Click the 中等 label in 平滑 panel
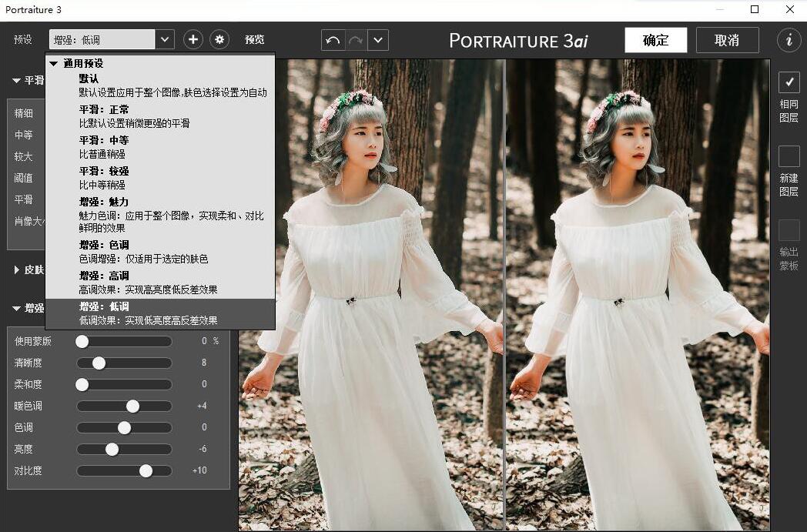 point(24,135)
